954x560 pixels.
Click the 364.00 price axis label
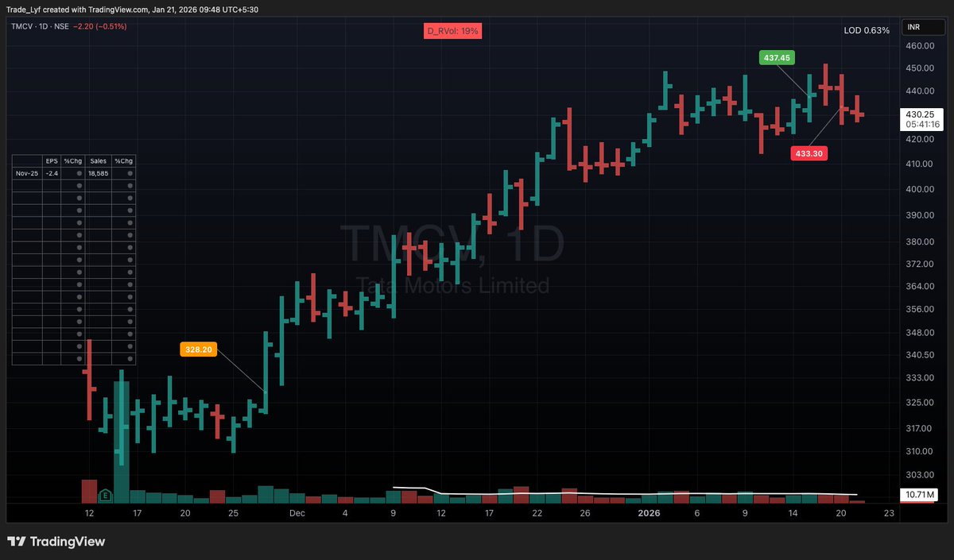pyautogui.click(x=919, y=286)
